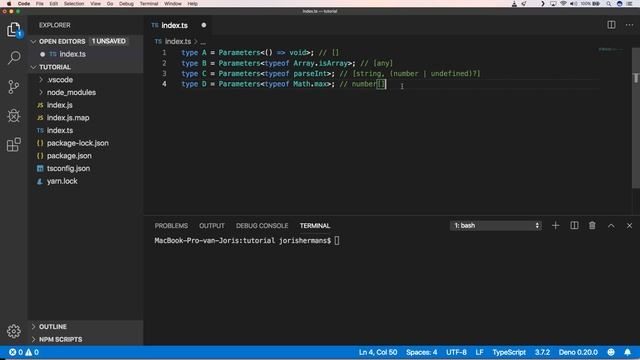Split the editor to the right
This screenshot has width=640, height=360.
(x=611, y=25)
